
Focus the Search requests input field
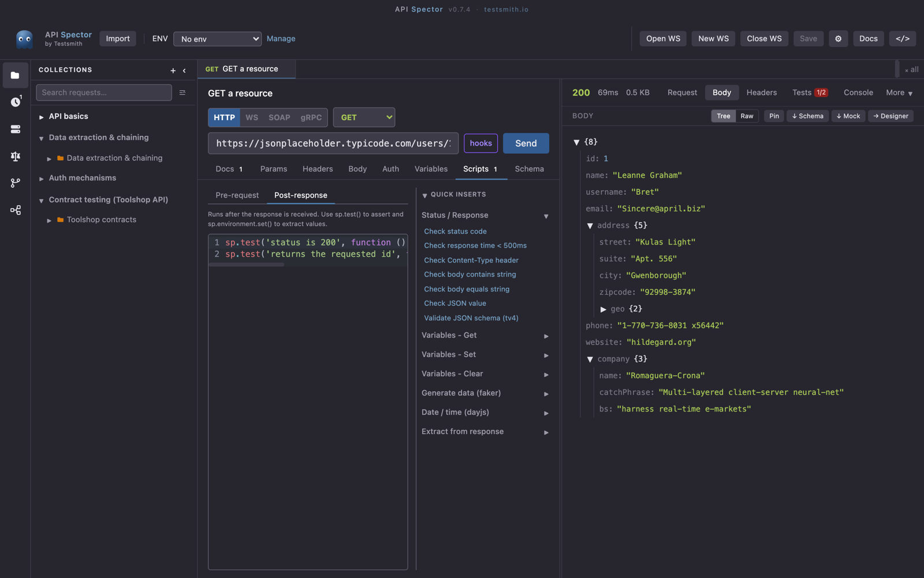click(x=104, y=92)
